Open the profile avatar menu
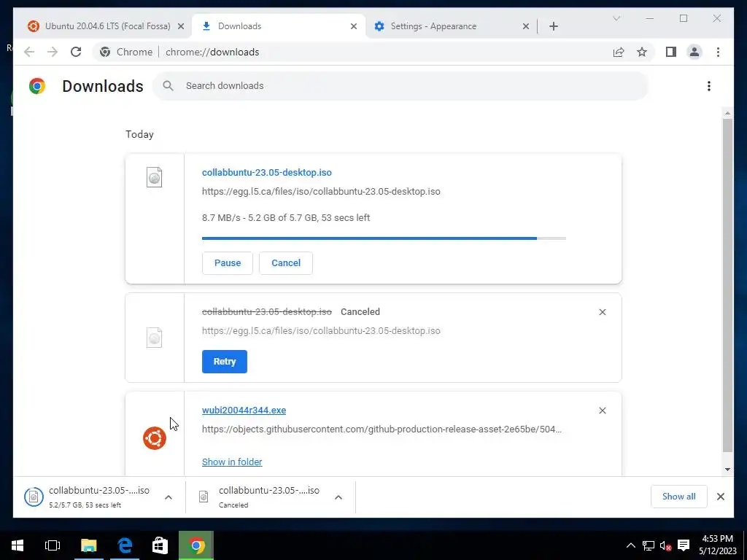 pyautogui.click(x=694, y=52)
